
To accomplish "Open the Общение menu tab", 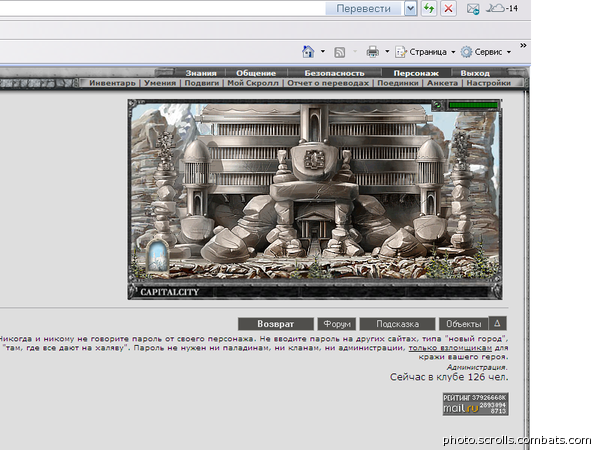I will pyautogui.click(x=256, y=73).
